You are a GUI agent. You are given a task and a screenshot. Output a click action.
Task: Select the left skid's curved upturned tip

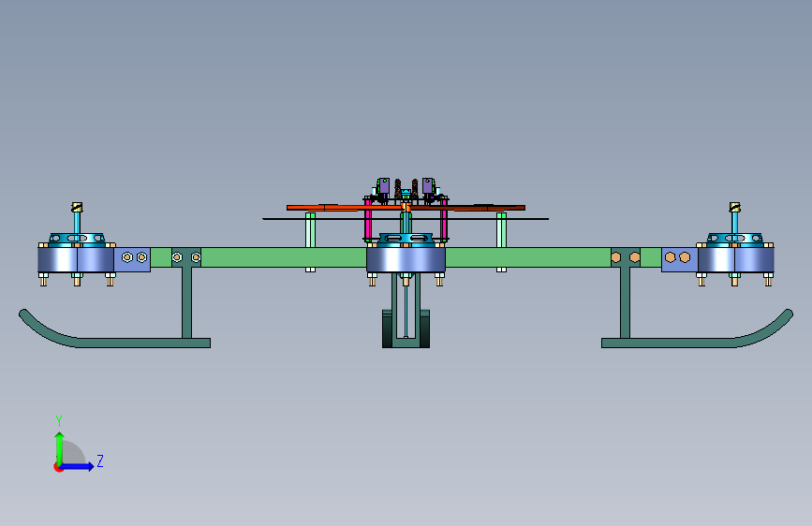(44, 329)
